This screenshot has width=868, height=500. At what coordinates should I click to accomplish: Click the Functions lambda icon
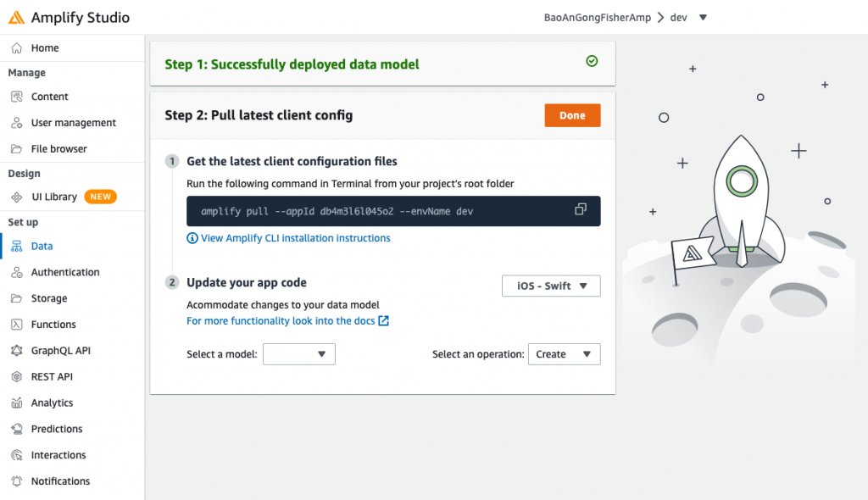[x=16, y=325]
